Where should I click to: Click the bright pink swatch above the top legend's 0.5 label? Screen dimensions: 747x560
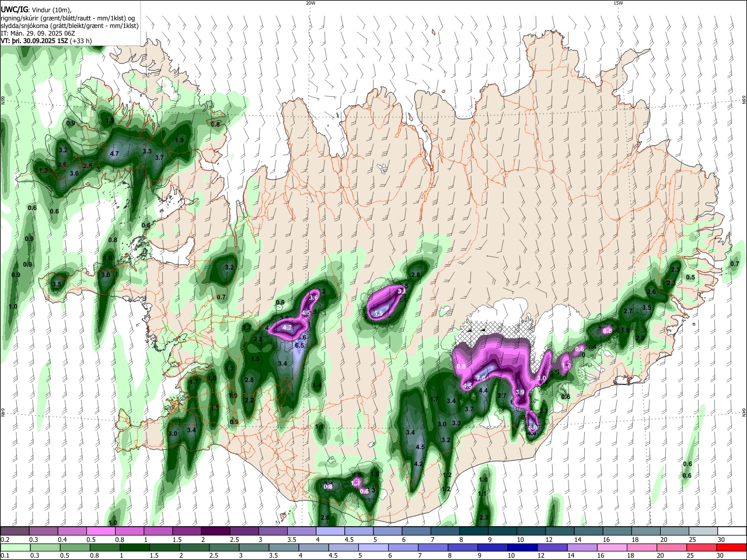(x=100, y=531)
